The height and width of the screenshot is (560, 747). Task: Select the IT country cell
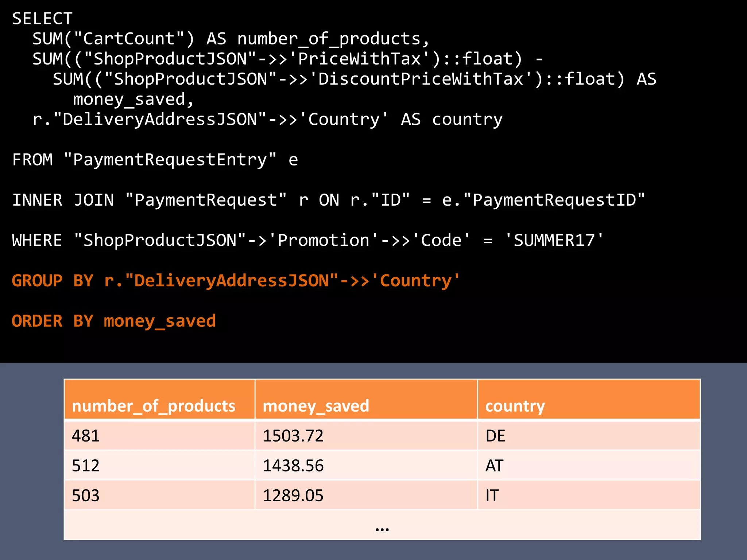pyautogui.click(x=589, y=495)
